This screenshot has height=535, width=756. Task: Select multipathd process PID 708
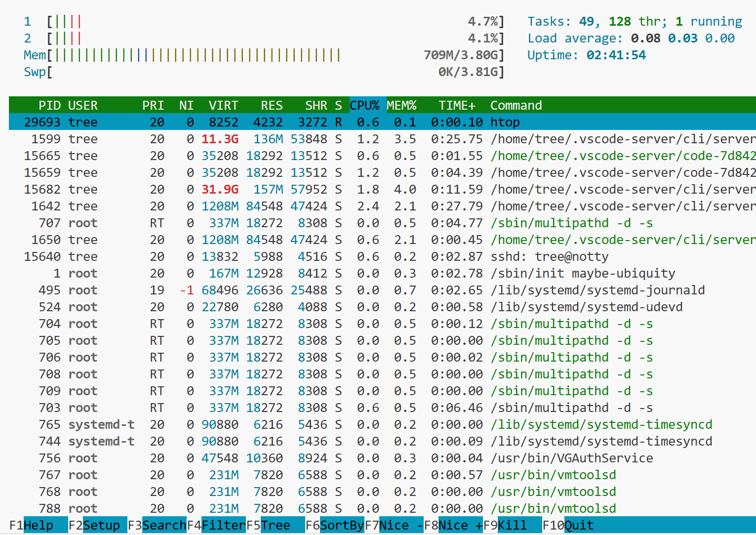[x=382, y=374]
